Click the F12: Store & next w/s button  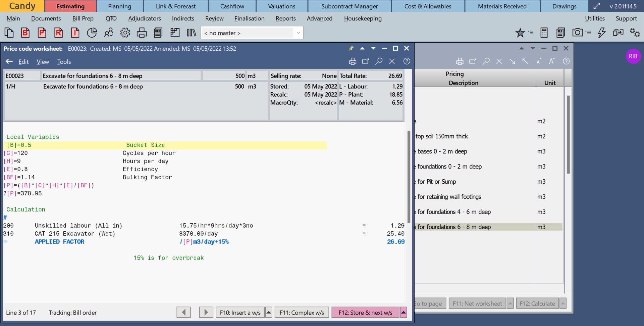point(365,313)
